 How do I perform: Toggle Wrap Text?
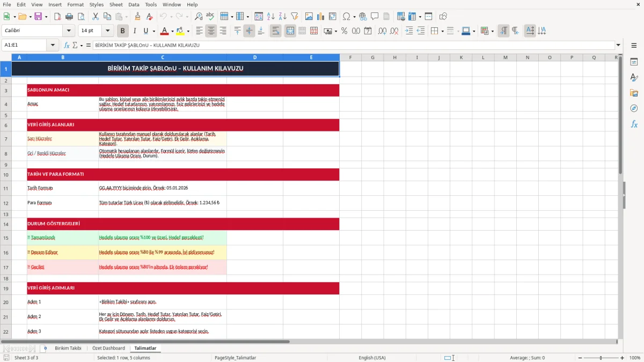point(276,31)
